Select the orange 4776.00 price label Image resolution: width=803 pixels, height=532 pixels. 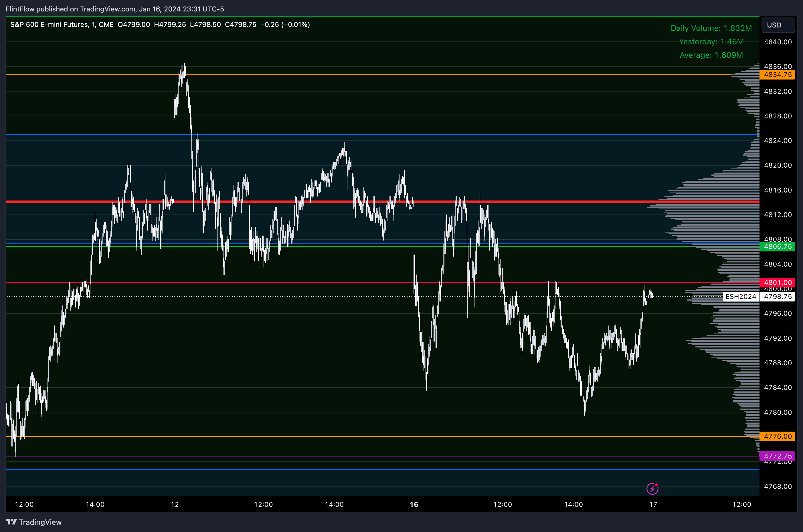click(777, 436)
